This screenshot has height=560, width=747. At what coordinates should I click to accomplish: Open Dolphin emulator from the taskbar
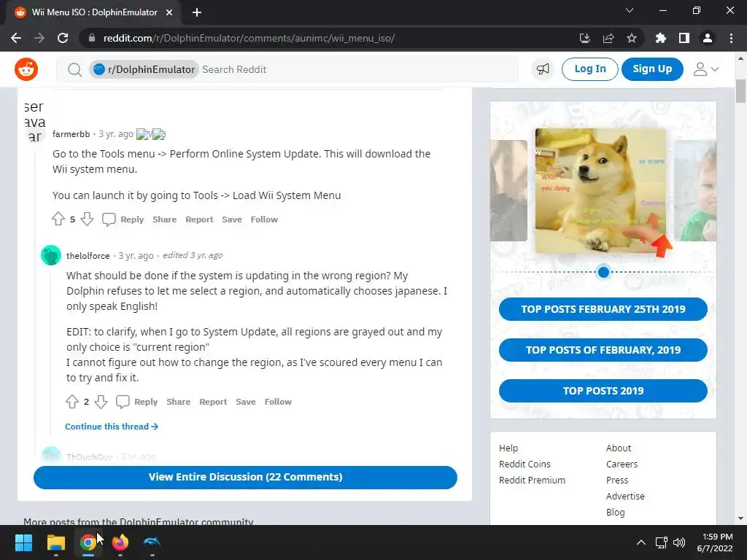(x=152, y=542)
